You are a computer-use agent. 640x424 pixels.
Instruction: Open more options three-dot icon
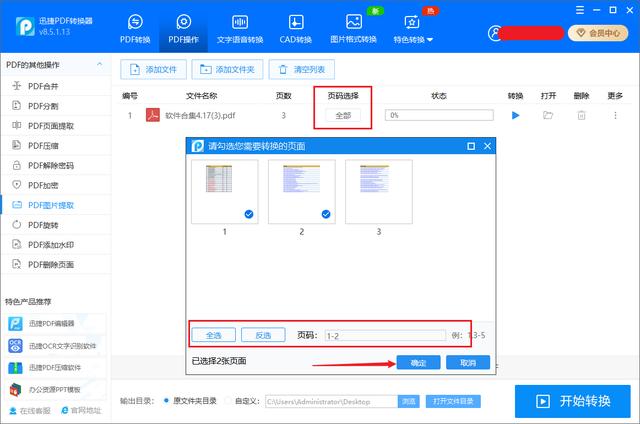[x=615, y=115]
